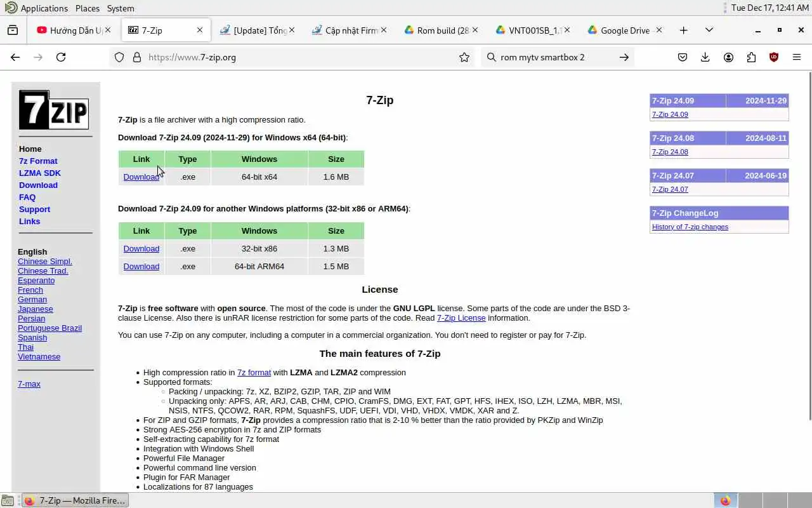
Task: Open the Support sidebar link
Action: coord(34,210)
